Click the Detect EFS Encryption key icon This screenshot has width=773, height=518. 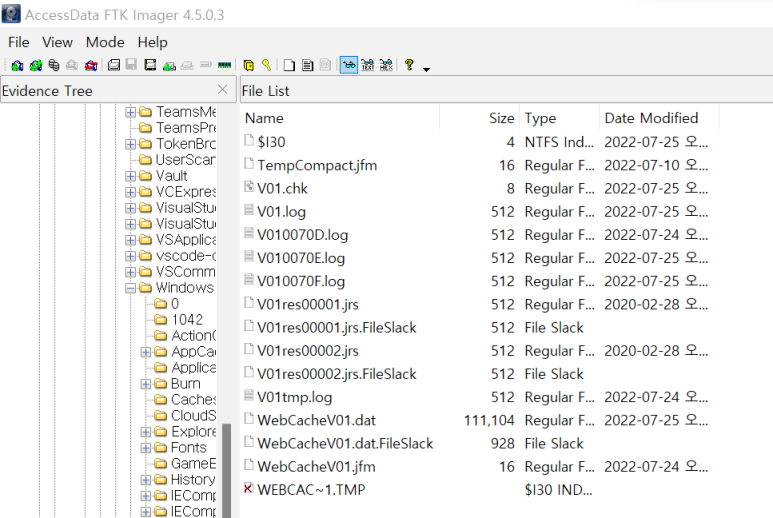click(267, 65)
